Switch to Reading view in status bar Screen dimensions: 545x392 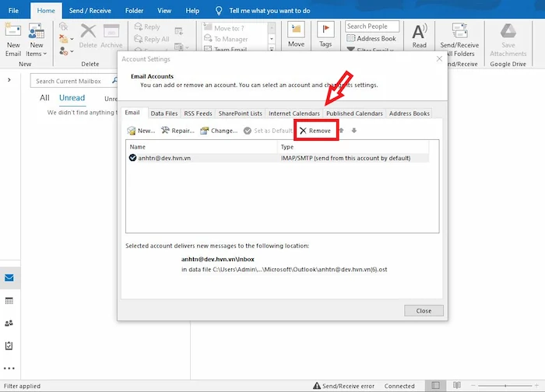pos(457,386)
